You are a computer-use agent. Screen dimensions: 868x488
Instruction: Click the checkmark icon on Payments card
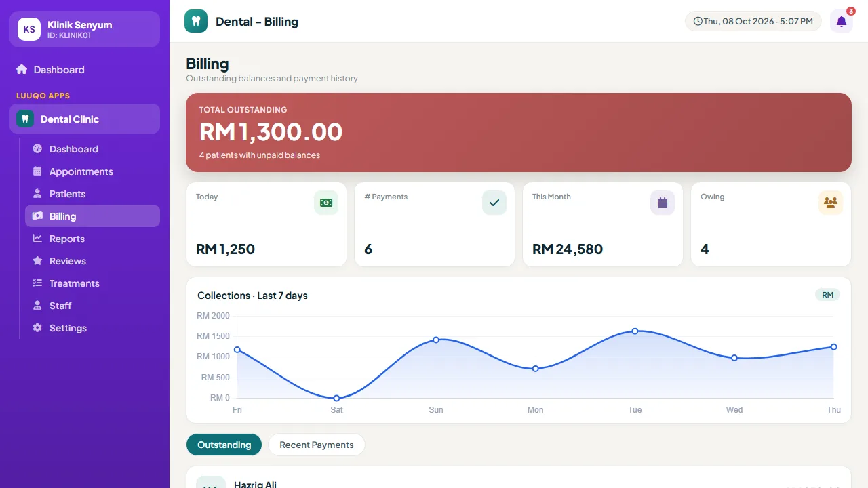494,203
